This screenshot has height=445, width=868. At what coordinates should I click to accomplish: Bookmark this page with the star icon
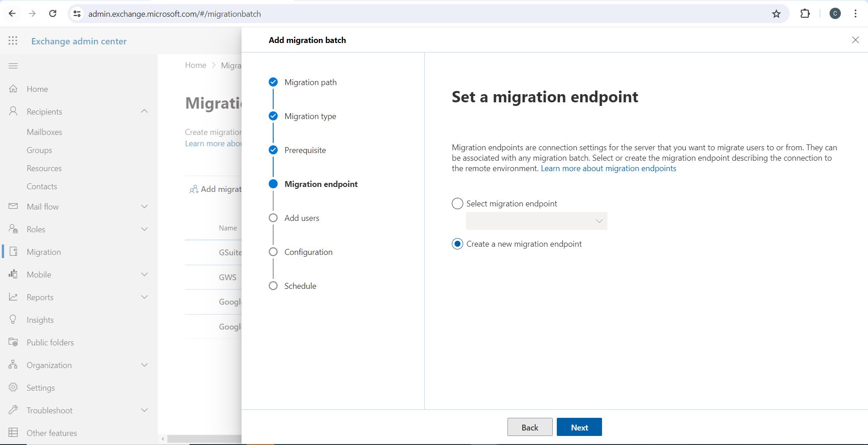tap(776, 14)
